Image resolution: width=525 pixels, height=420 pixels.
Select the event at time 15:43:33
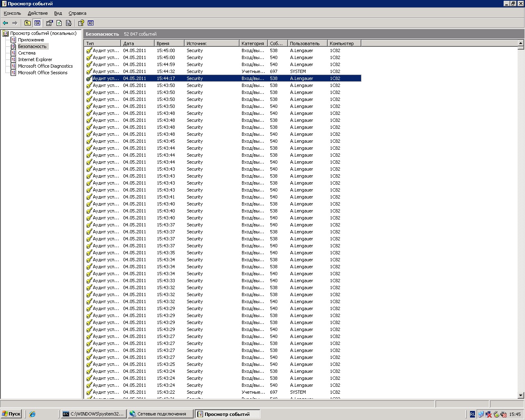click(223, 281)
